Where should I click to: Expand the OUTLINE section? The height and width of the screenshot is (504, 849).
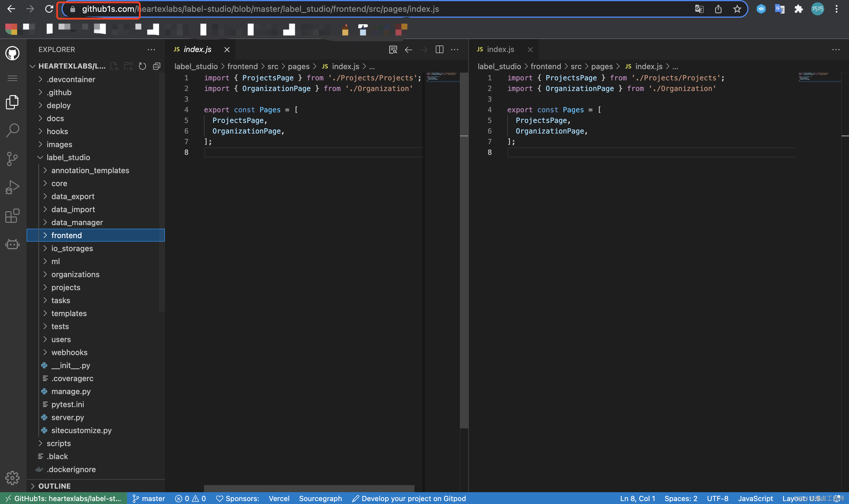[54, 486]
